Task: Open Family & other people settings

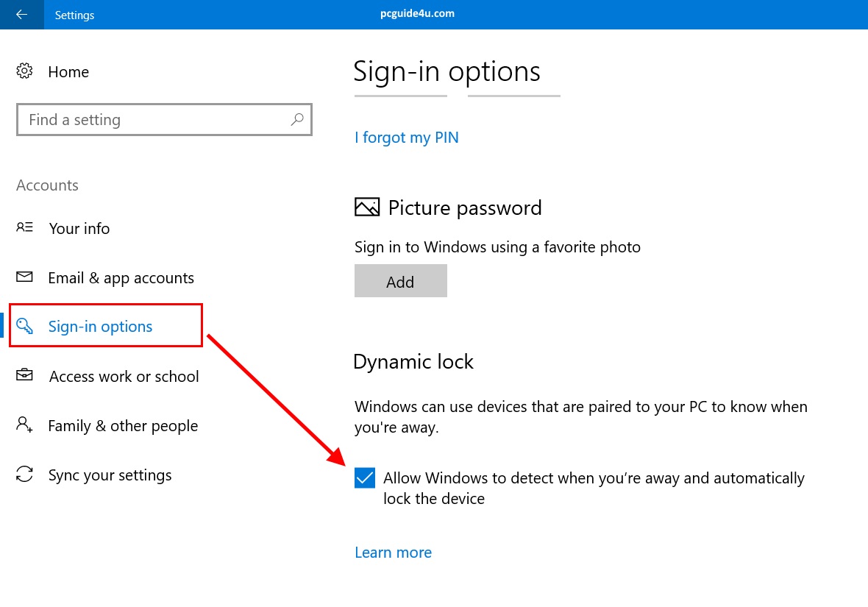Action: point(123,426)
